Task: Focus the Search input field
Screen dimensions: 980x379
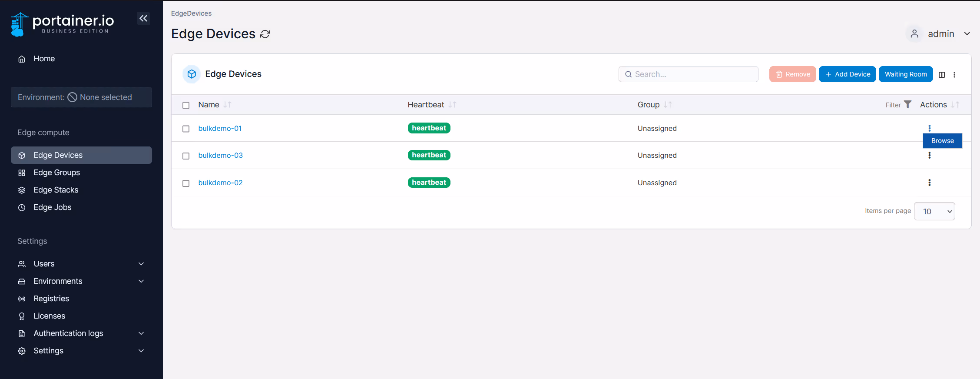Action: click(x=689, y=74)
